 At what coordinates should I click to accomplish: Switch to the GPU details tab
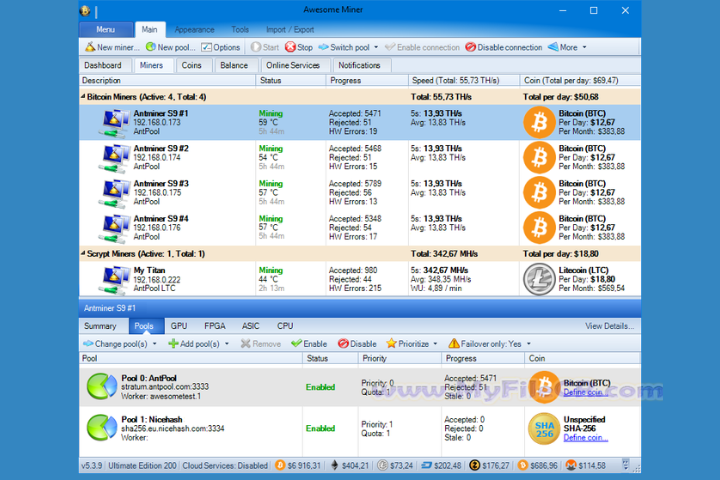pyautogui.click(x=179, y=326)
